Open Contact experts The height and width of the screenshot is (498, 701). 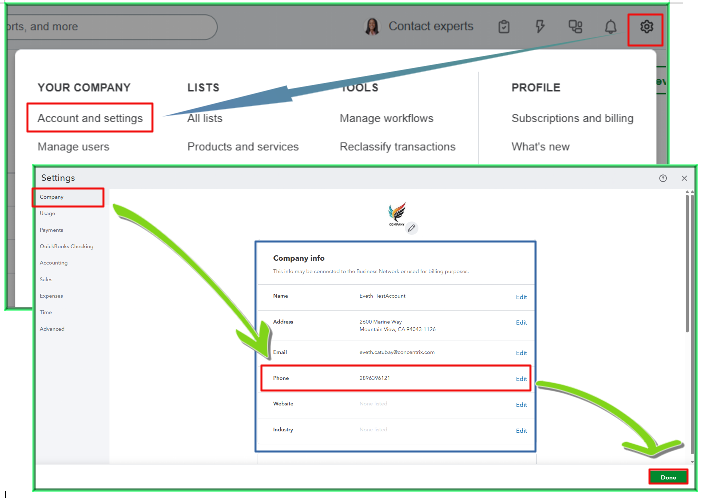click(431, 26)
